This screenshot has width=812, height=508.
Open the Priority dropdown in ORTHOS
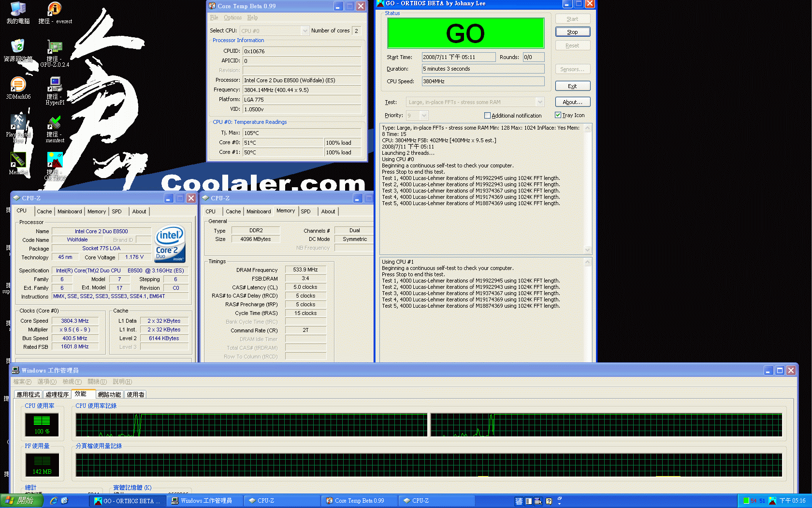pos(424,116)
